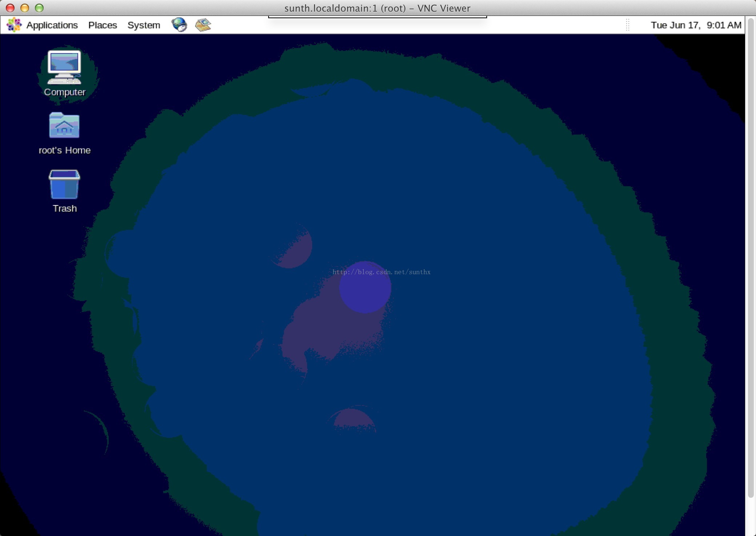This screenshot has height=536, width=756.
Task: Click the VNC Viewer title bar text
Action: point(377,8)
